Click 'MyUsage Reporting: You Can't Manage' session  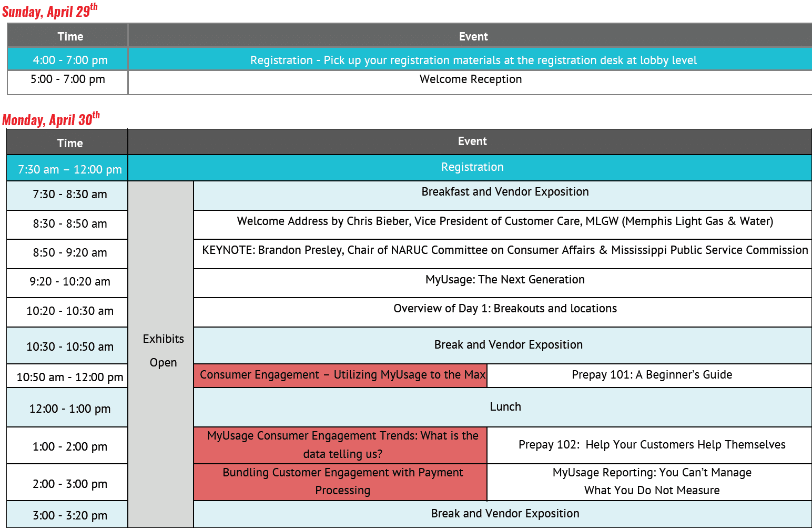point(649,482)
